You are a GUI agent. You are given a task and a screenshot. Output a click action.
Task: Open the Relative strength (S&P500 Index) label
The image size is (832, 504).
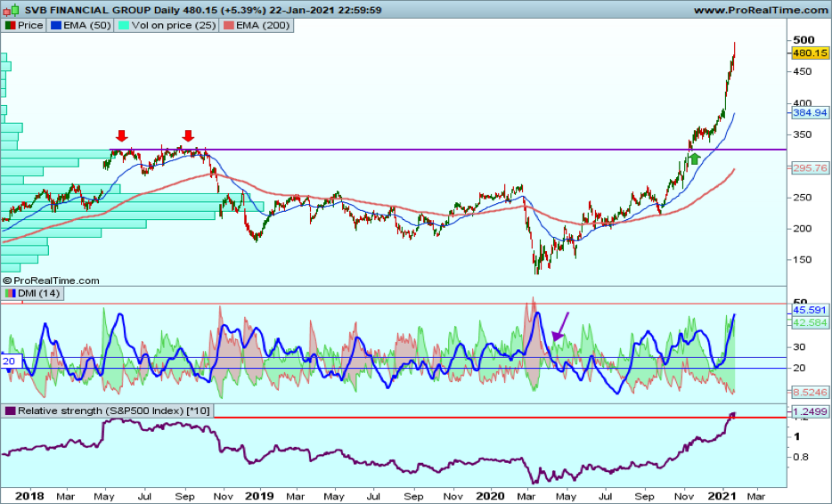click(x=108, y=411)
